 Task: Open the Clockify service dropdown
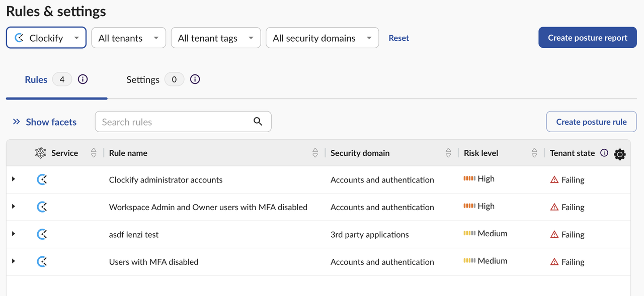46,38
